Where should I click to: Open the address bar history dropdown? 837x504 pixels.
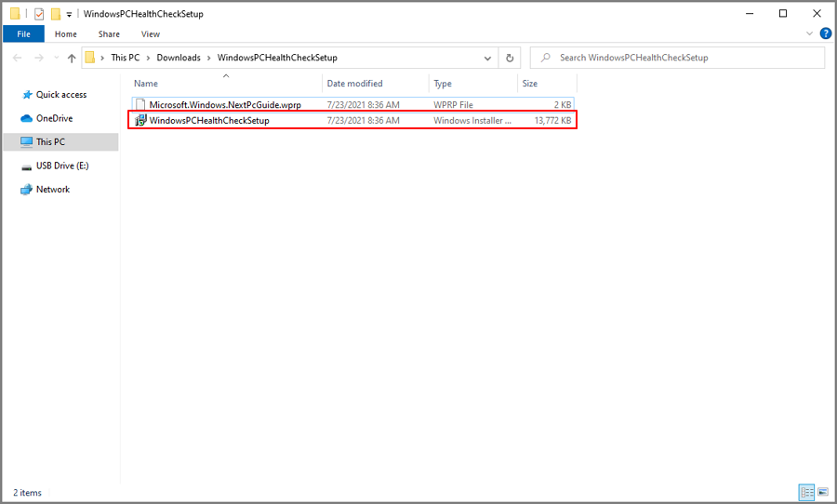487,58
